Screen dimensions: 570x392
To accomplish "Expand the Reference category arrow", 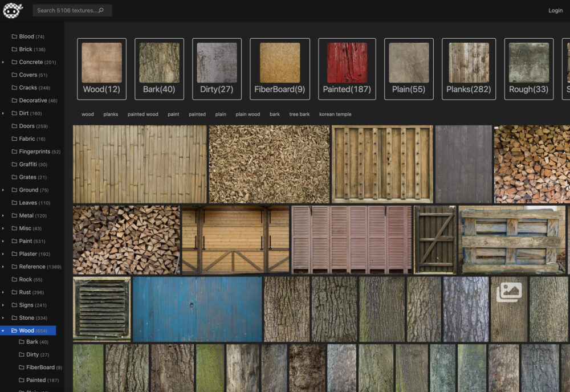I will tap(3, 267).
